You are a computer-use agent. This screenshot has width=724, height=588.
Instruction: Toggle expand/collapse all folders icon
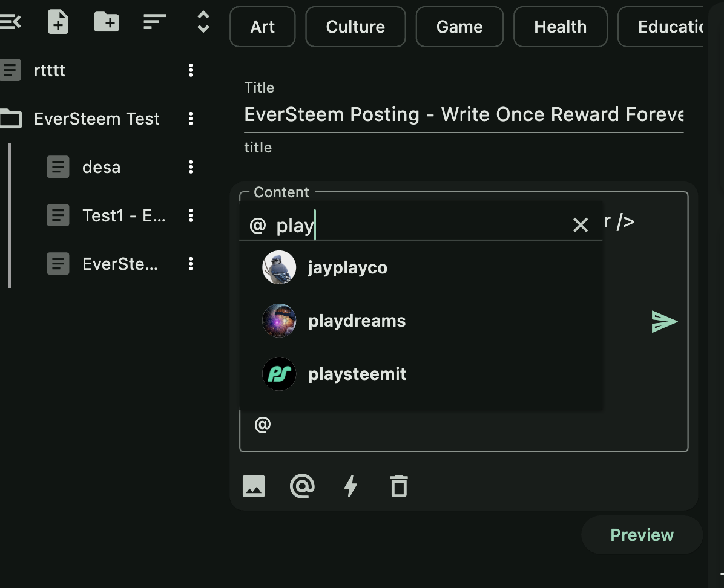tap(203, 22)
